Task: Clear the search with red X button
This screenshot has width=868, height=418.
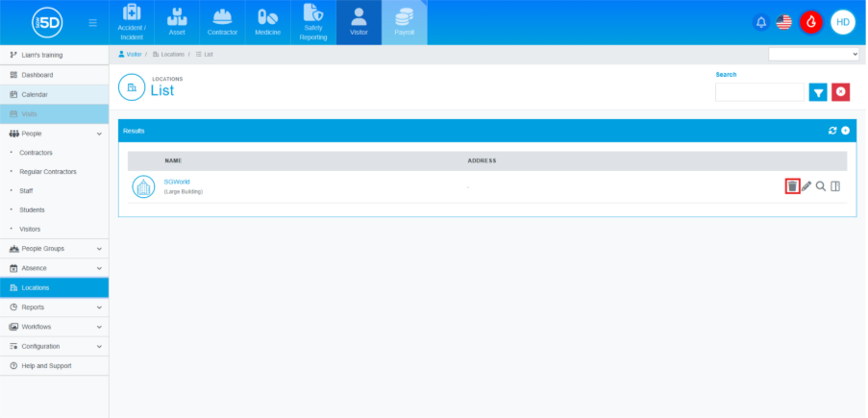Action: click(841, 92)
